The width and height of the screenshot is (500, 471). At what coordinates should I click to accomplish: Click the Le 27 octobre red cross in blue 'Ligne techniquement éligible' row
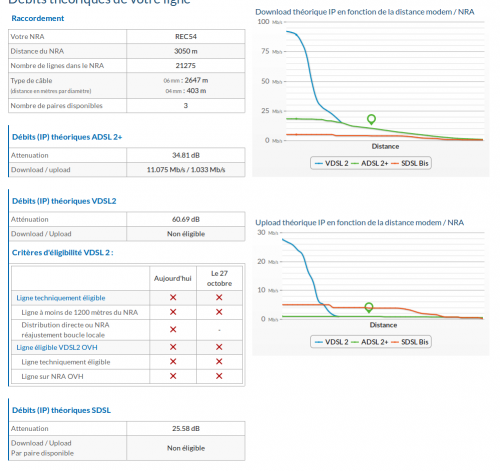coord(219,297)
